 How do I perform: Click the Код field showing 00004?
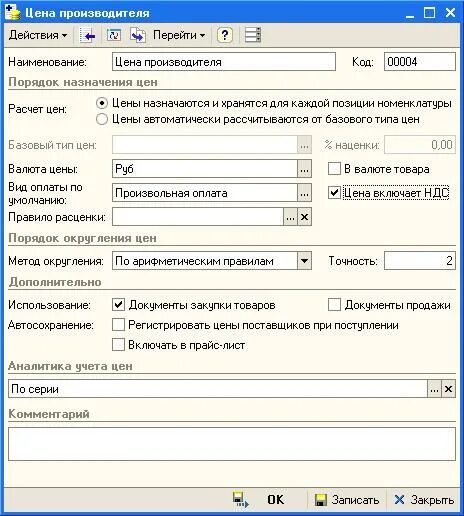pyautogui.click(x=420, y=62)
